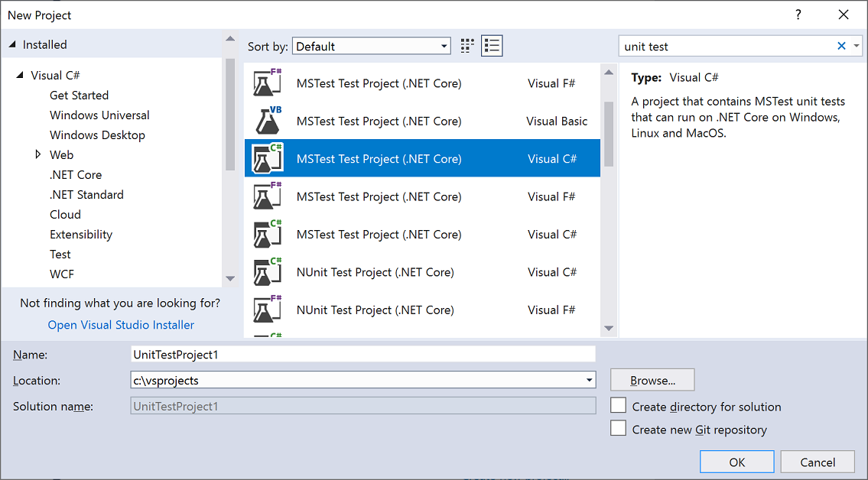868x480 pixels.
Task: Expand the Web tree node
Action: tap(38, 154)
